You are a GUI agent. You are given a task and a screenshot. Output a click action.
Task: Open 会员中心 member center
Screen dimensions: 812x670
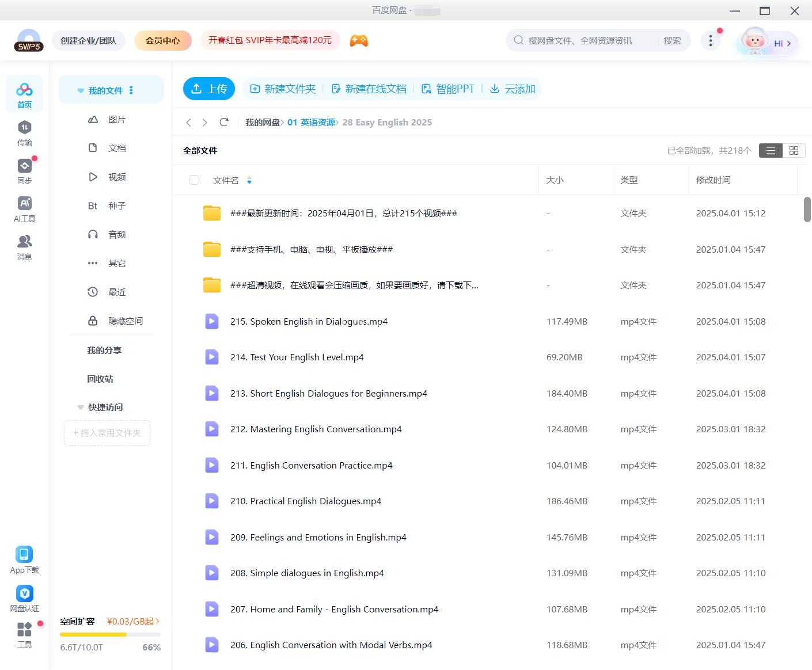(x=162, y=40)
